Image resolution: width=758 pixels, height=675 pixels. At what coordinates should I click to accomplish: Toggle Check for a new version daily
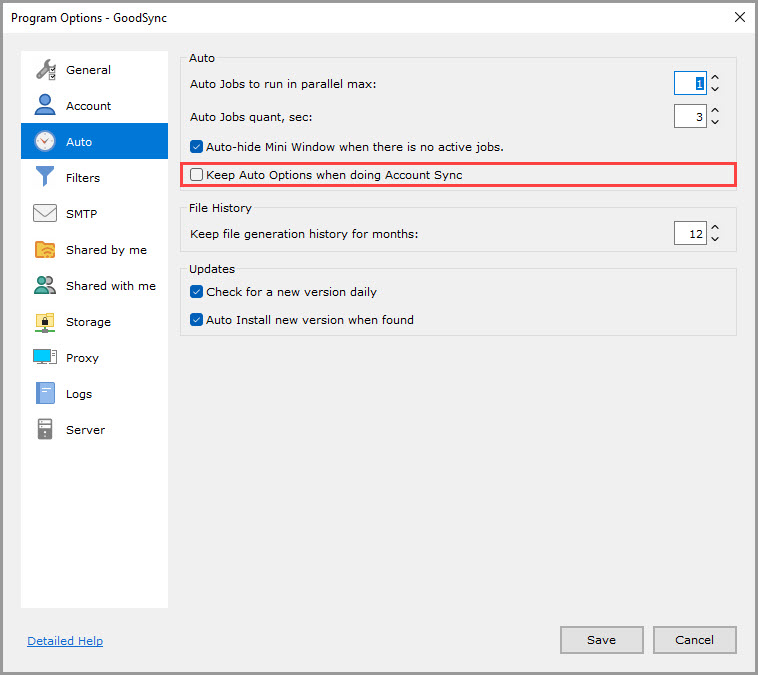click(x=196, y=292)
